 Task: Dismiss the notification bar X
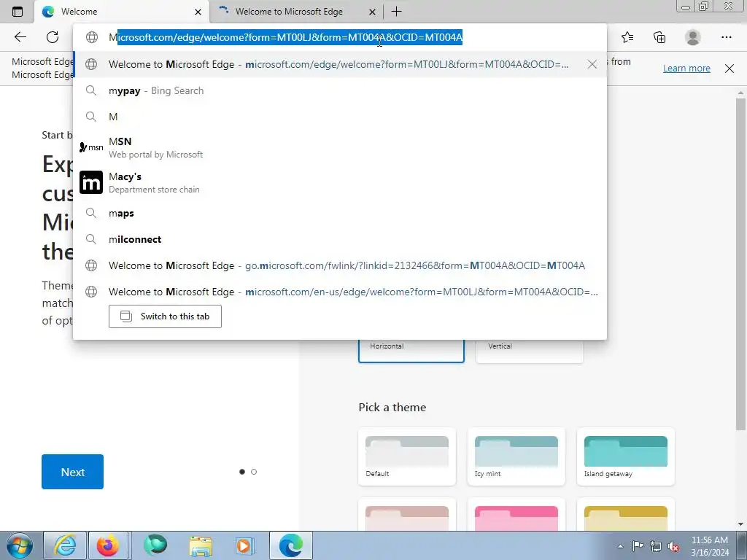coord(729,68)
